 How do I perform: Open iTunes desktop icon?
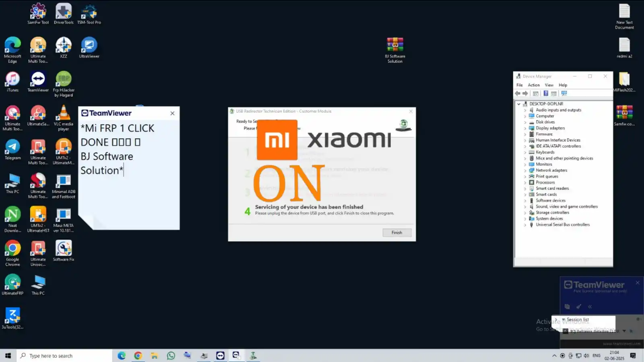click(12, 82)
